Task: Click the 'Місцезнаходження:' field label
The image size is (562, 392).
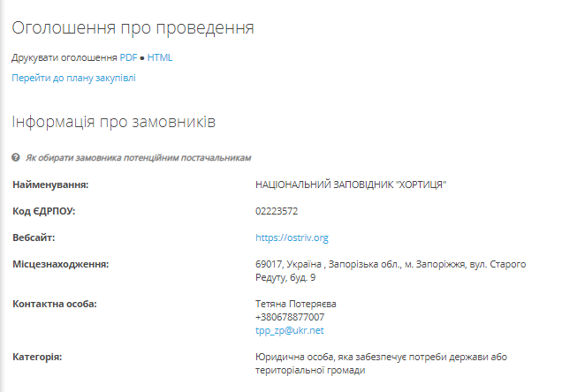Action: click(x=61, y=264)
